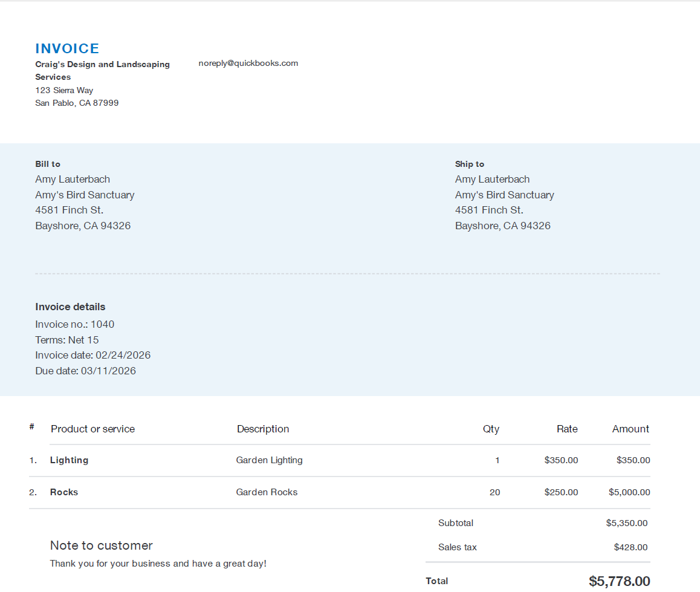Click the 123 Sierra Way address line
The width and height of the screenshot is (700, 592).
(x=64, y=90)
